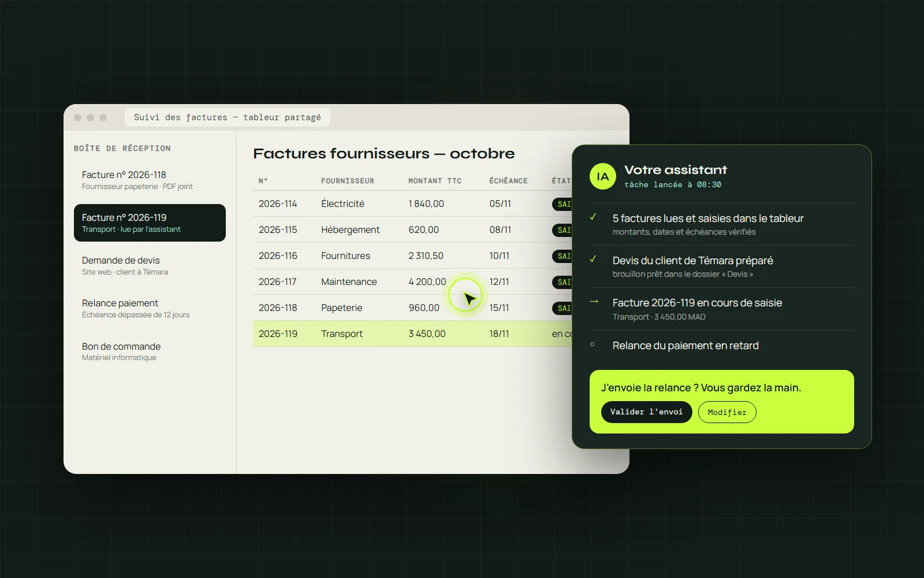Click the 5 factures lues et saisies step
This screenshot has height=578, width=924.
click(x=722, y=224)
